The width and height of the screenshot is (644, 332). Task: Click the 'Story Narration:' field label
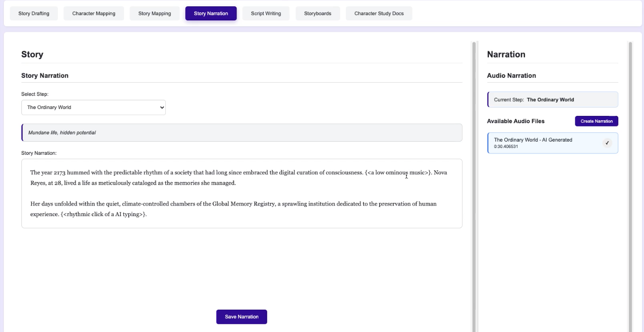[39, 153]
